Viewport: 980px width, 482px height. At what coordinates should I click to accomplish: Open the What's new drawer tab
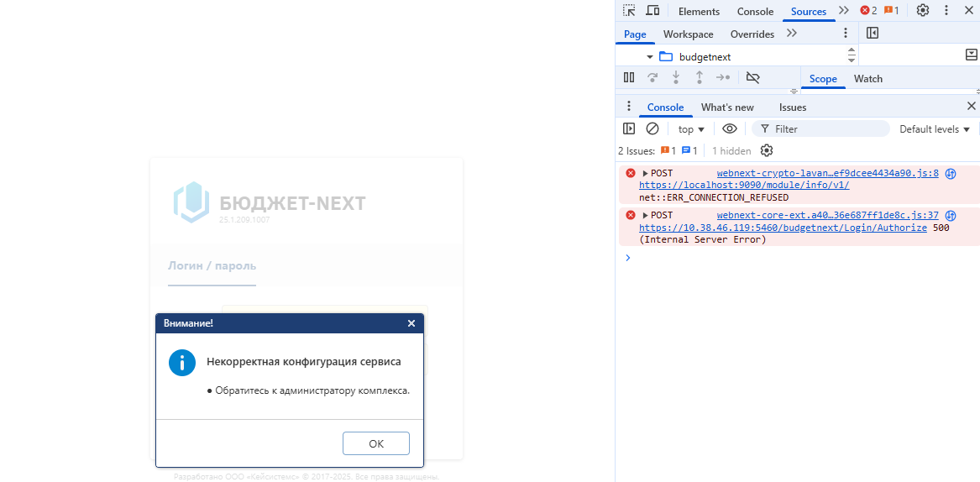click(x=727, y=107)
